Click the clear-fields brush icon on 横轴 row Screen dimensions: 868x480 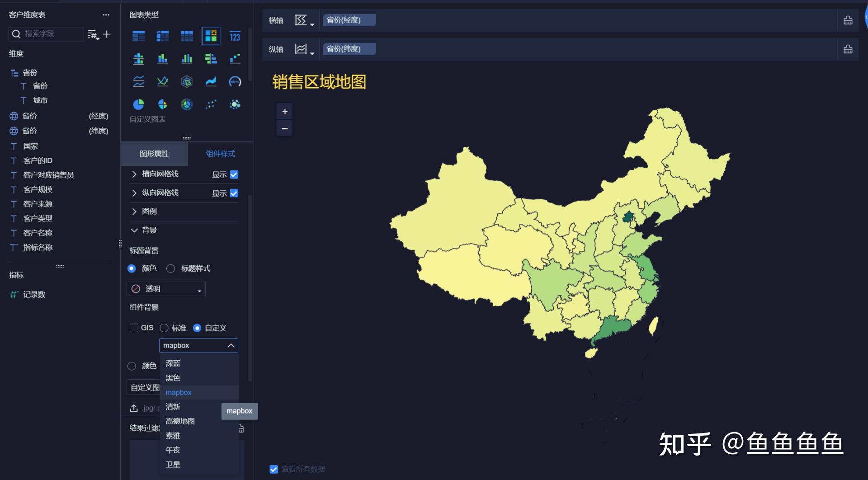pos(848,20)
